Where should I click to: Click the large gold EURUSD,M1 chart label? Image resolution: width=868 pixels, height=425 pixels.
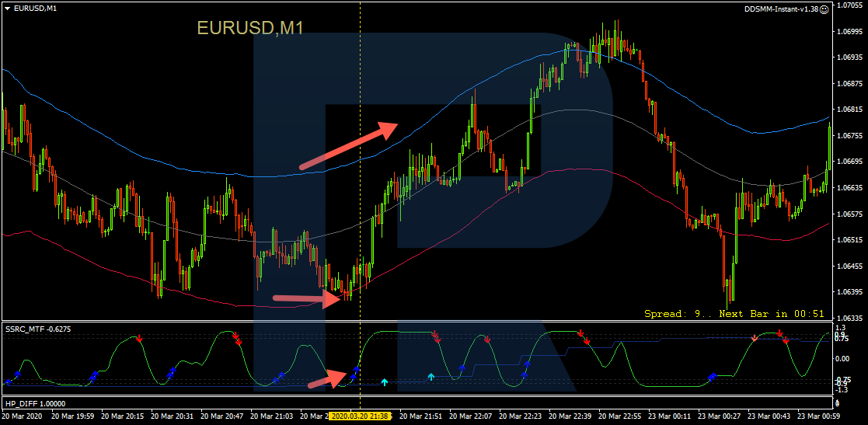point(249,29)
